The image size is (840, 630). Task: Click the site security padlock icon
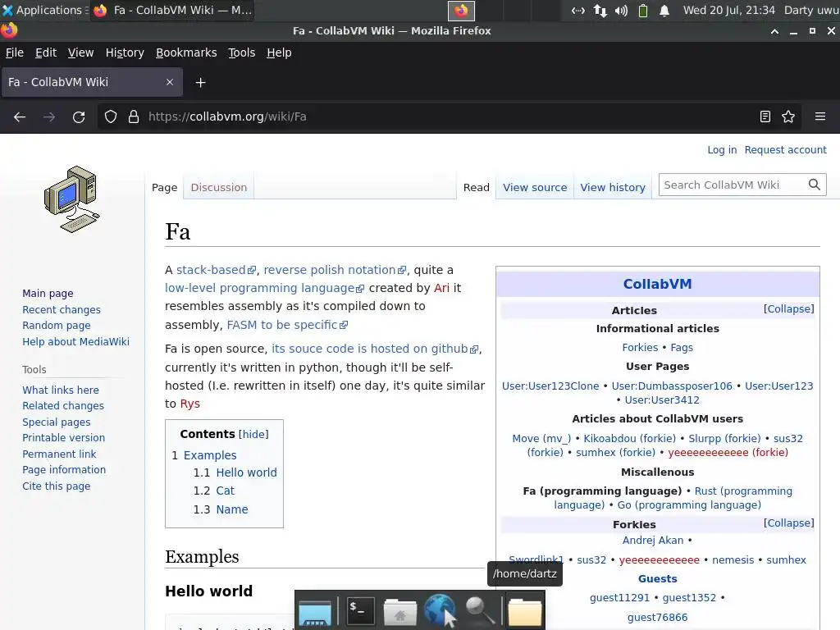(x=134, y=116)
